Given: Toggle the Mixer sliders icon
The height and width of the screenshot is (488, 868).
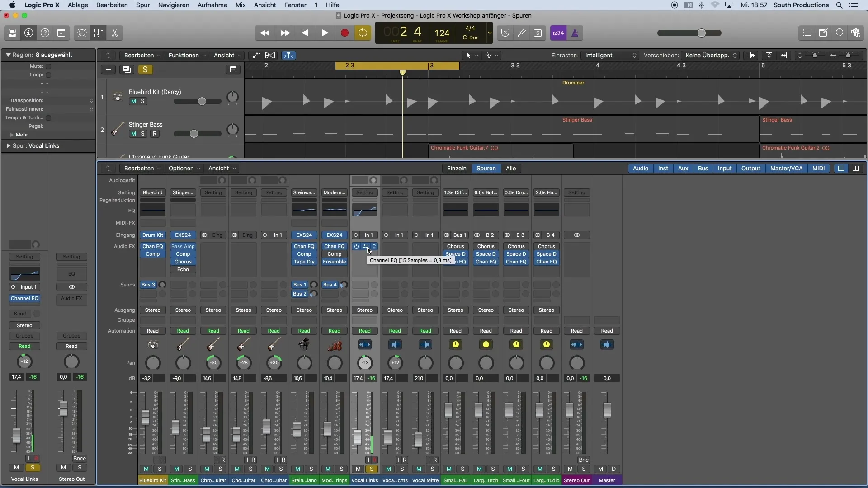Looking at the screenshot, I should (98, 33).
